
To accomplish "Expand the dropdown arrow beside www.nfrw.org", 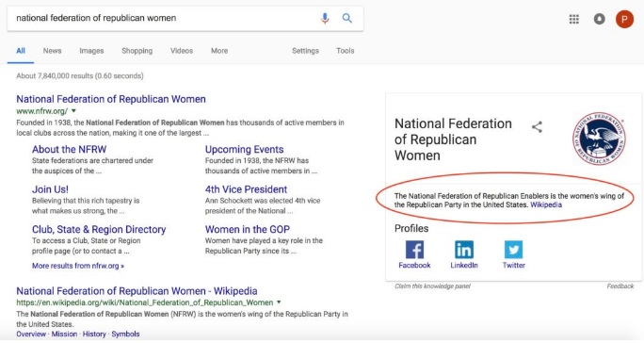I will pos(74,111).
